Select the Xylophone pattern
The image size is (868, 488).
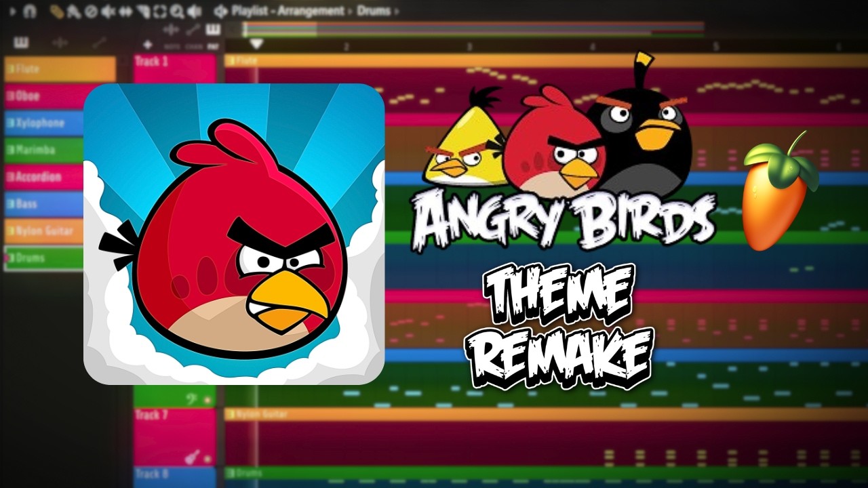click(x=44, y=123)
